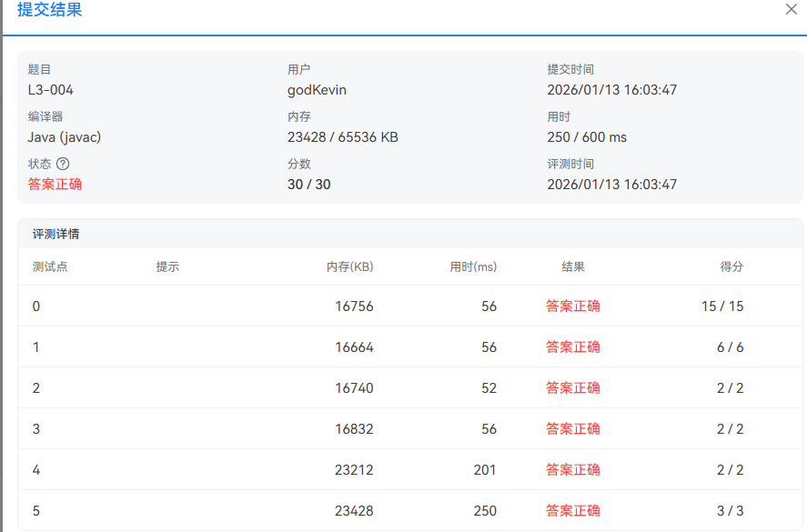Click submission time 2026/01/13 16:03:47 under 提交时间
The image size is (807, 532).
click(611, 90)
